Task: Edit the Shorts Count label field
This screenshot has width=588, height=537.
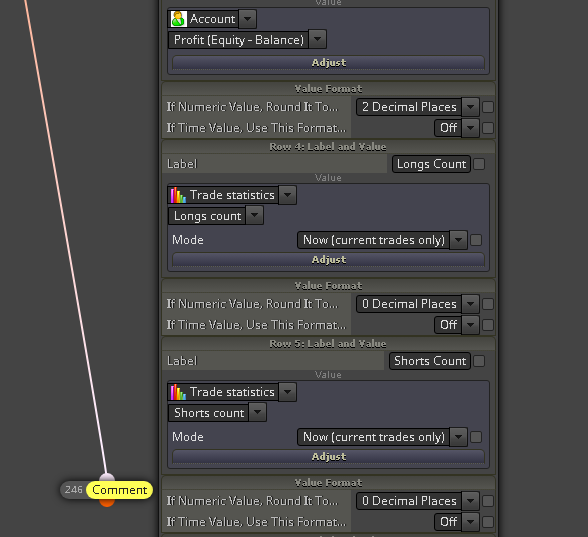Action: (430, 361)
